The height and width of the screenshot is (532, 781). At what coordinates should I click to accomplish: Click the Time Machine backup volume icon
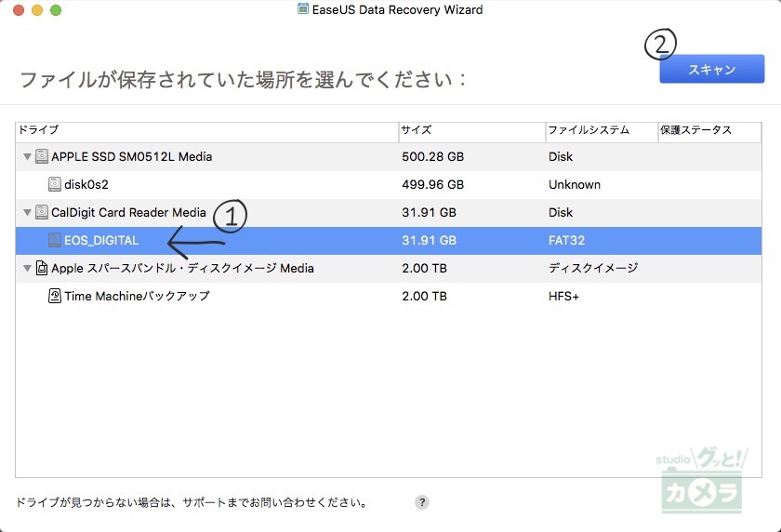[x=55, y=296]
